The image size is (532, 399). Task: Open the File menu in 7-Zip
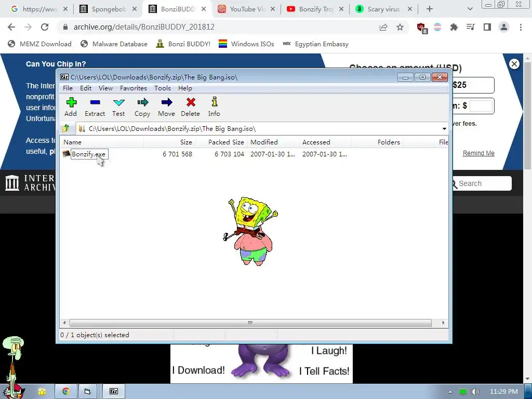68,88
